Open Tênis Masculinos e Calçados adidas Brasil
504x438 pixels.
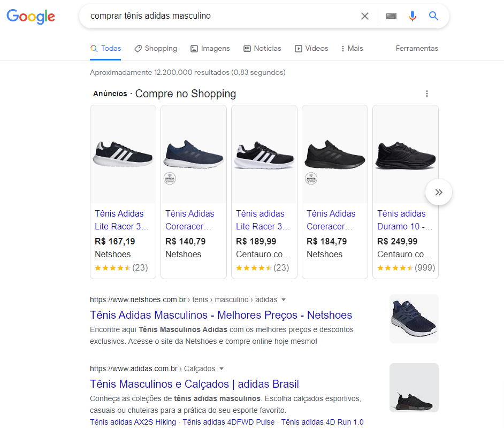tap(194, 384)
